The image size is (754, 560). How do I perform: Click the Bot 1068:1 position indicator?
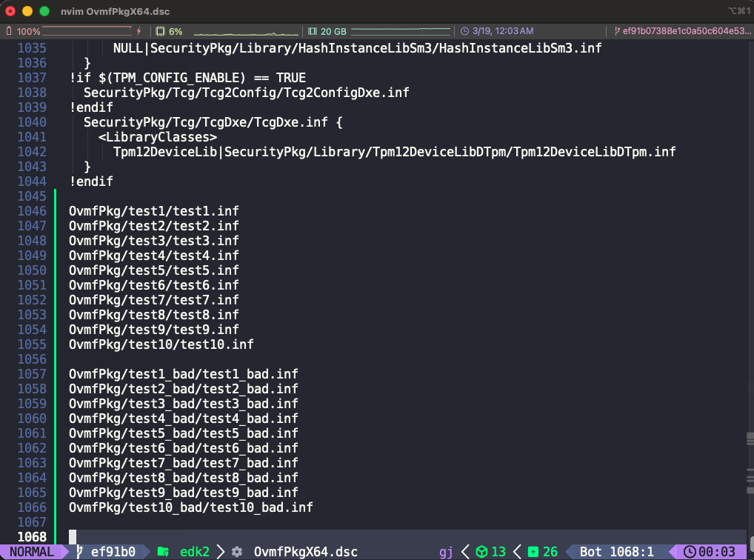[x=616, y=552]
